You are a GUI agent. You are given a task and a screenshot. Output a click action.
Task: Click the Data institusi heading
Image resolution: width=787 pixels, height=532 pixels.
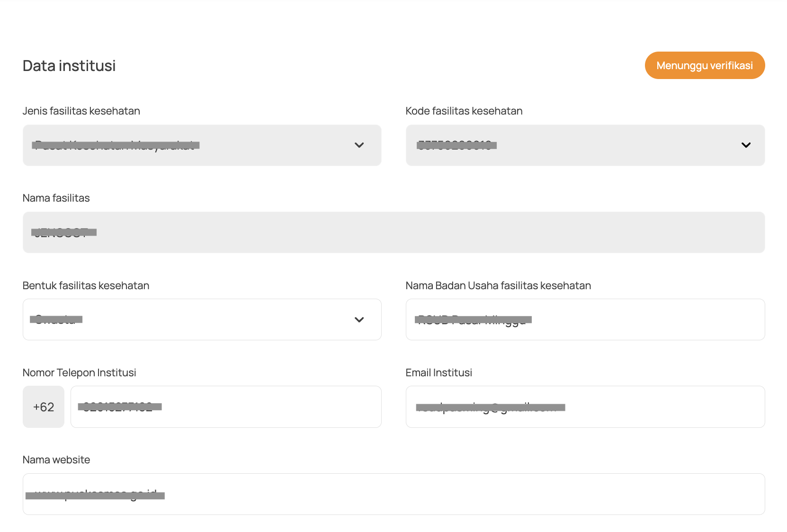click(x=69, y=66)
